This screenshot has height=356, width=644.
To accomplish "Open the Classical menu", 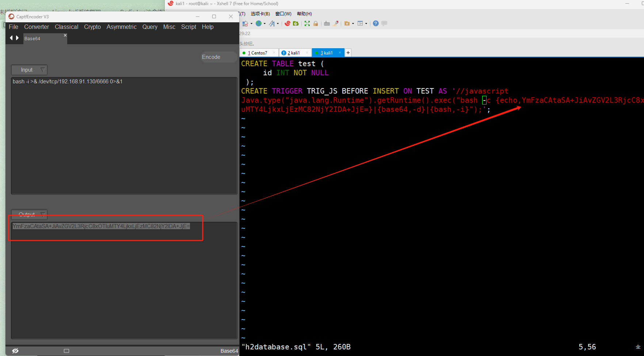I will pos(66,27).
